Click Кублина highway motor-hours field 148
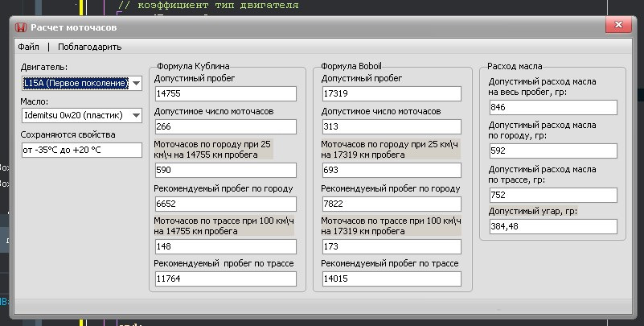The width and height of the screenshot is (644, 326). click(225, 246)
